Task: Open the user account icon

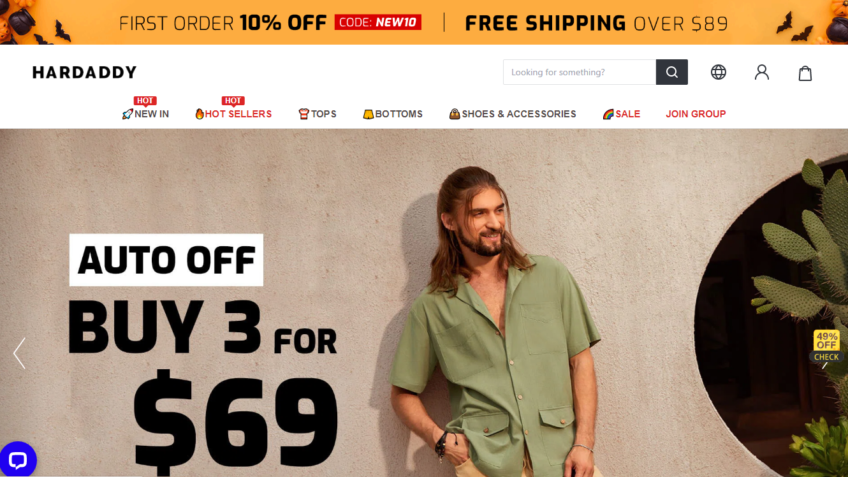Action: (x=761, y=72)
